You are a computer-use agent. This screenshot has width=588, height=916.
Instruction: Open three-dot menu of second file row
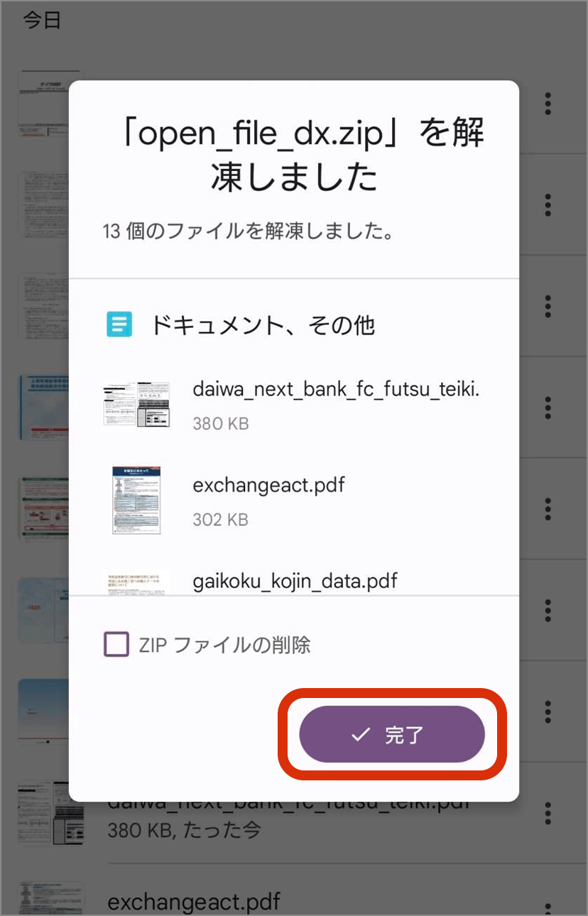pyautogui.click(x=548, y=205)
